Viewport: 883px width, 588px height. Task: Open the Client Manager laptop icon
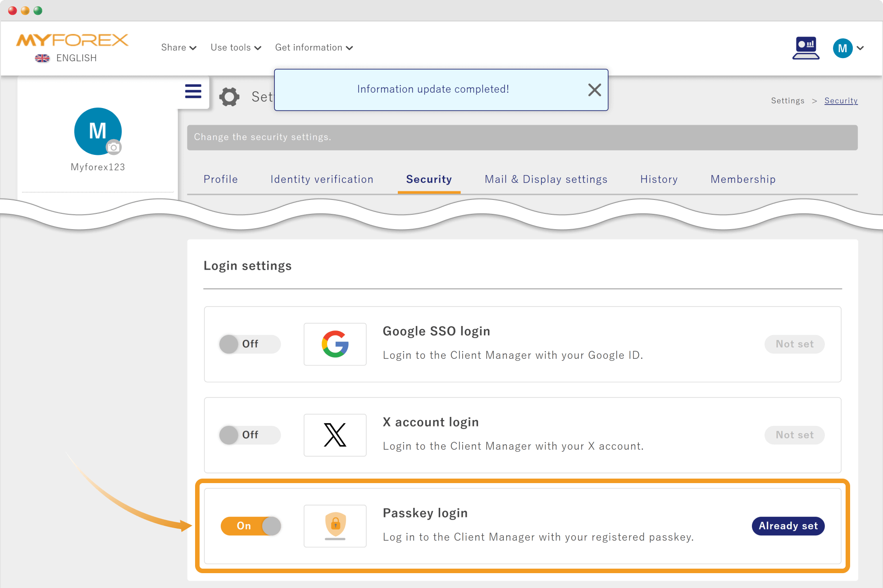pos(806,48)
